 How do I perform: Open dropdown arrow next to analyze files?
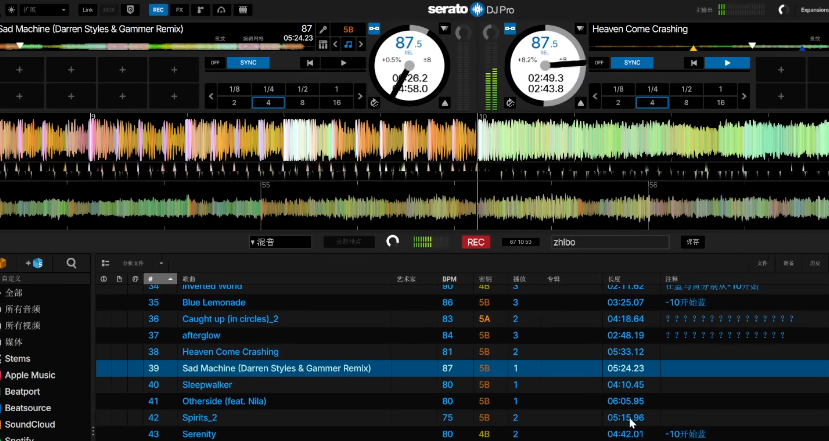(161, 263)
